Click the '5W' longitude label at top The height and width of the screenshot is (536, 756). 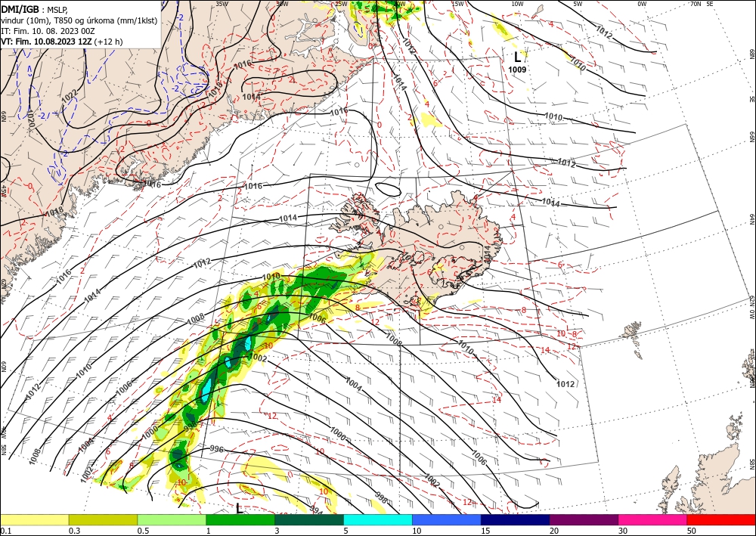578,4
